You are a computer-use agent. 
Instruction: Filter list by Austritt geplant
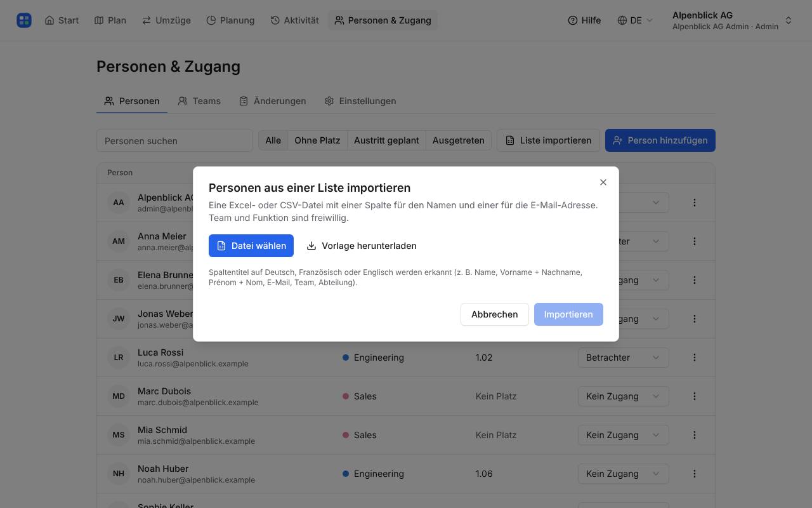(x=386, y=140)
